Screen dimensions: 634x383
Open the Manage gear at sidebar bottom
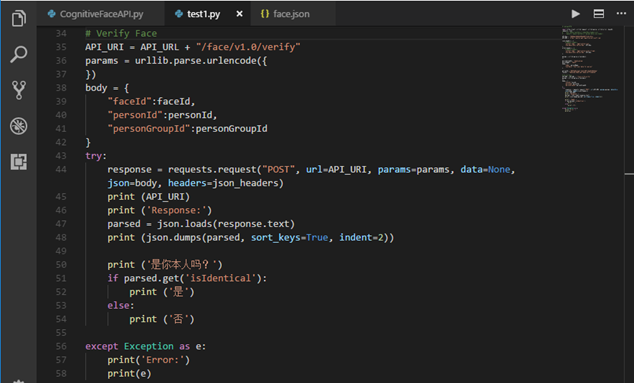click(19, 381)
